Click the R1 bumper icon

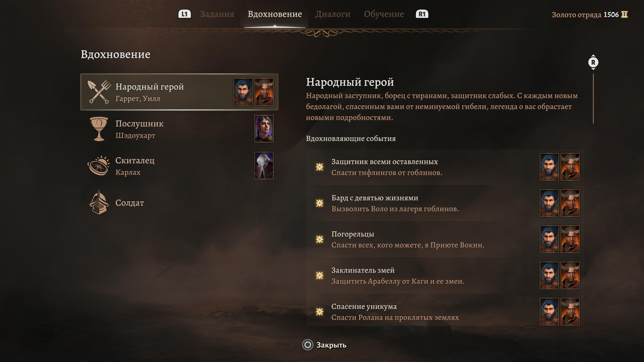pyautogui.click(x=422, y=14)
